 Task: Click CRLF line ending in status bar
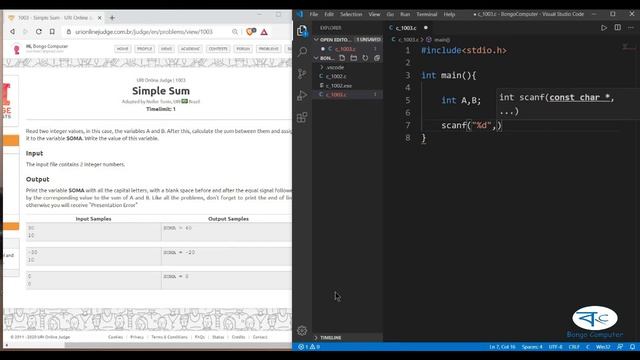574,347
